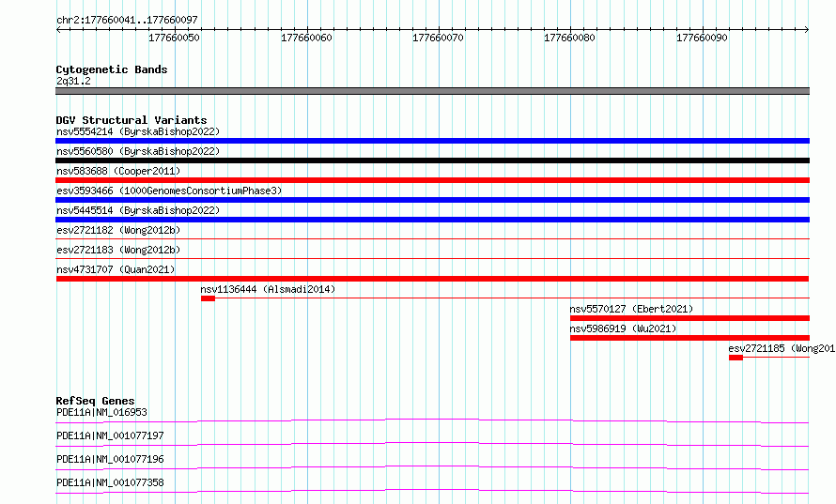Click ruler position 177660060
836x504 pixels.
click(306, 38)
